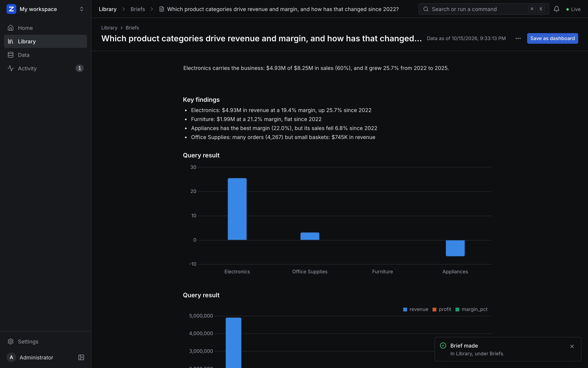Click the Office Supplies bullet finding

pos(283,137)
